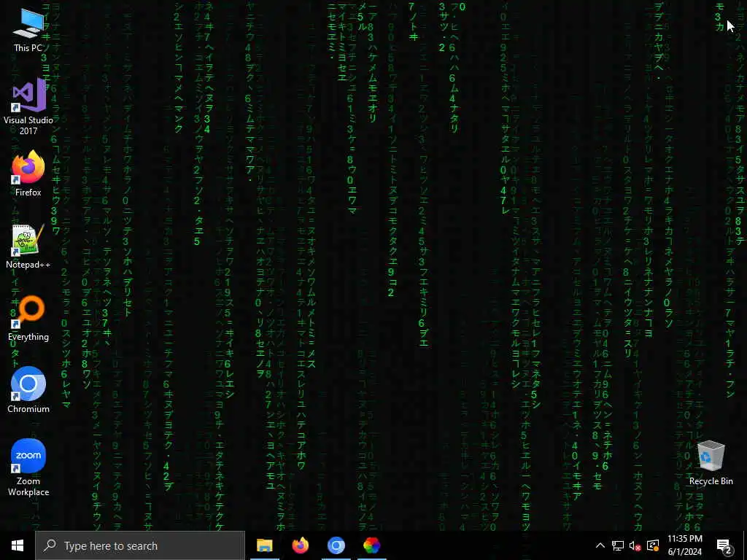Open Firefox from the taskbar
The image size is (747, 560).
(x=300, y=545)
